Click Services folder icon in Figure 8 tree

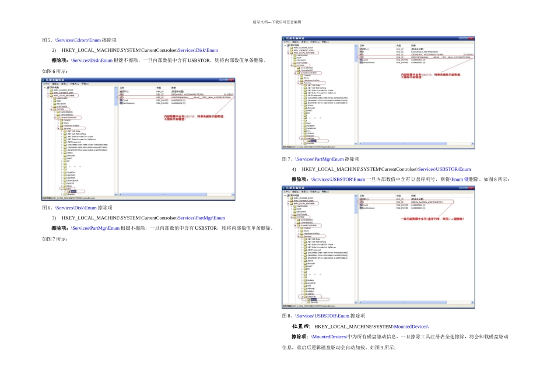(x=303, y=236)
